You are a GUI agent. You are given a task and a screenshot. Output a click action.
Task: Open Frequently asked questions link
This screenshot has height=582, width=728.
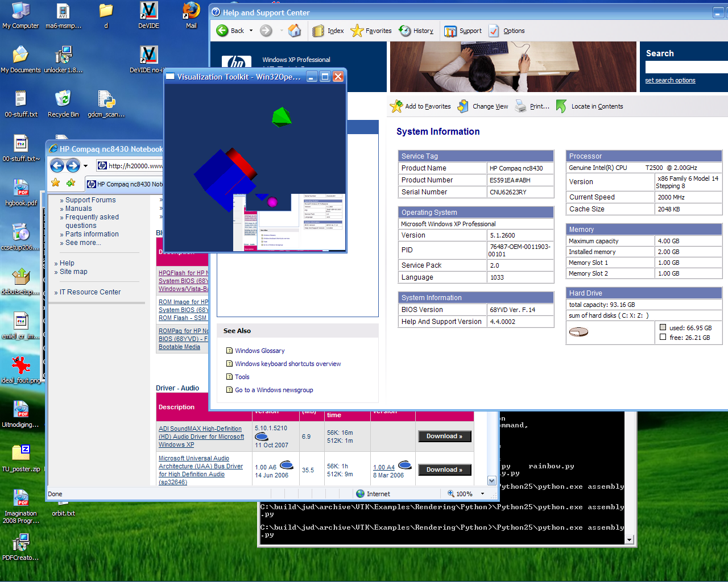92,221
